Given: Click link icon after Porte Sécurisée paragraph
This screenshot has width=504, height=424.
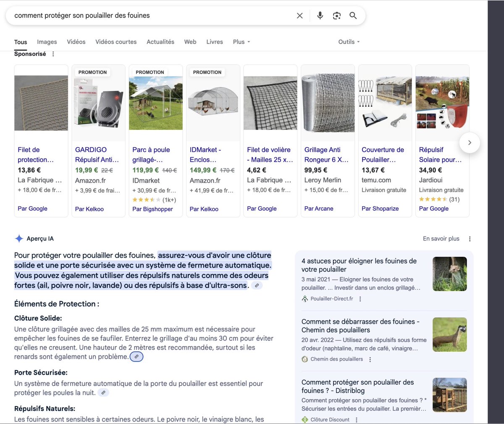Looking at the screenshot, I should click(x=103, y=392).
